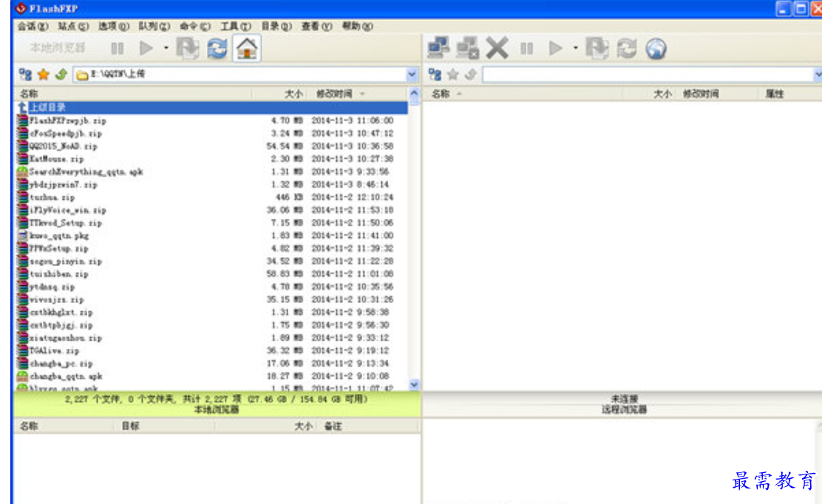Viewport: 822px width, 504px height.
Task: Select iFlyVoice_win.zip file
Action: pyautogui.click(x=67, y=210)
